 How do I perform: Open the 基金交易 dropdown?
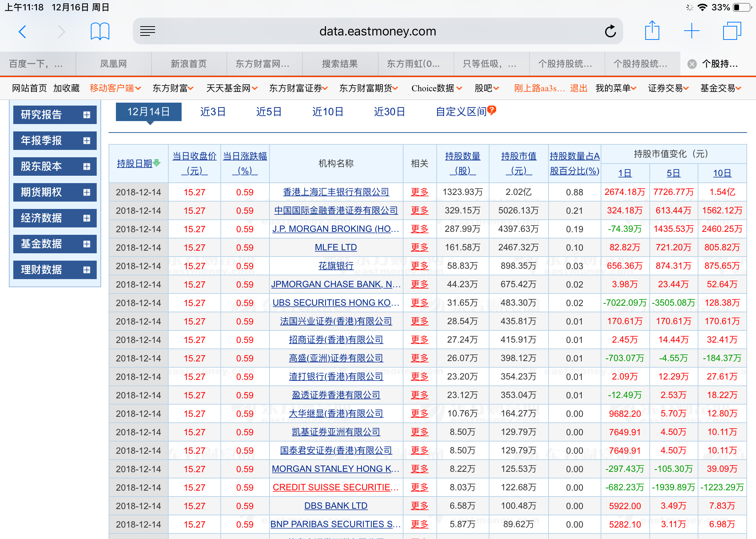click(x=721, y=88)
